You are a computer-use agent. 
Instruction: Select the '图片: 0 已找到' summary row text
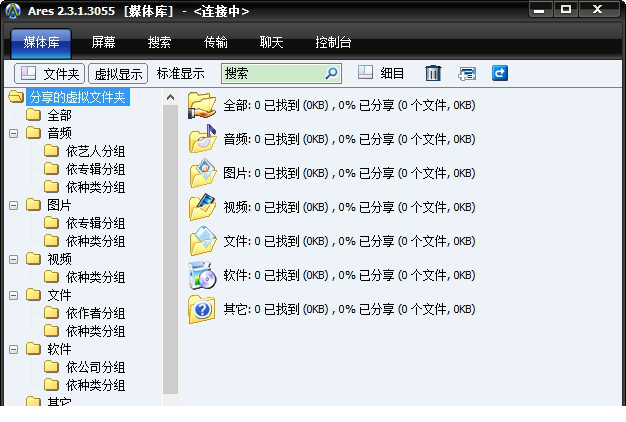pyautogui.click(x=349, y=173)
